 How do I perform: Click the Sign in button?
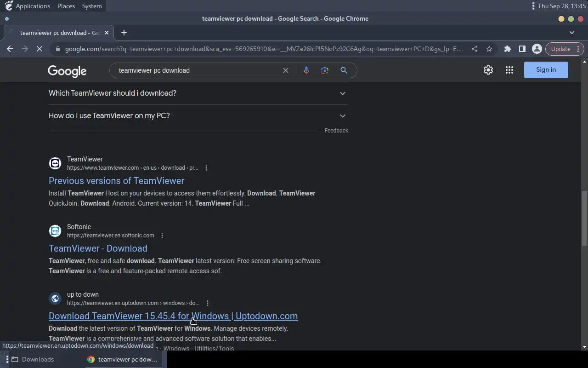(x=546, y=70)
